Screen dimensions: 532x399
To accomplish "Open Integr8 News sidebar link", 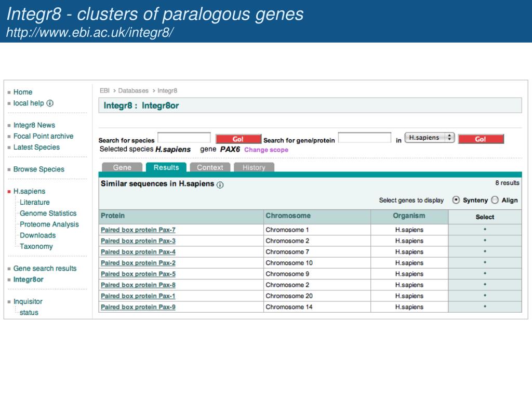I will coord(34,125).
